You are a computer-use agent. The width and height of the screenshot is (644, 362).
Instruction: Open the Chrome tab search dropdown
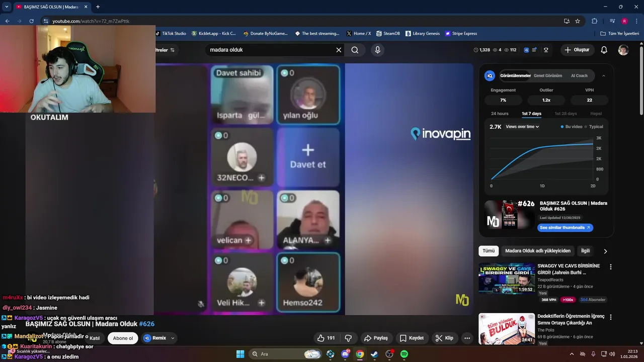click(7, 7)
